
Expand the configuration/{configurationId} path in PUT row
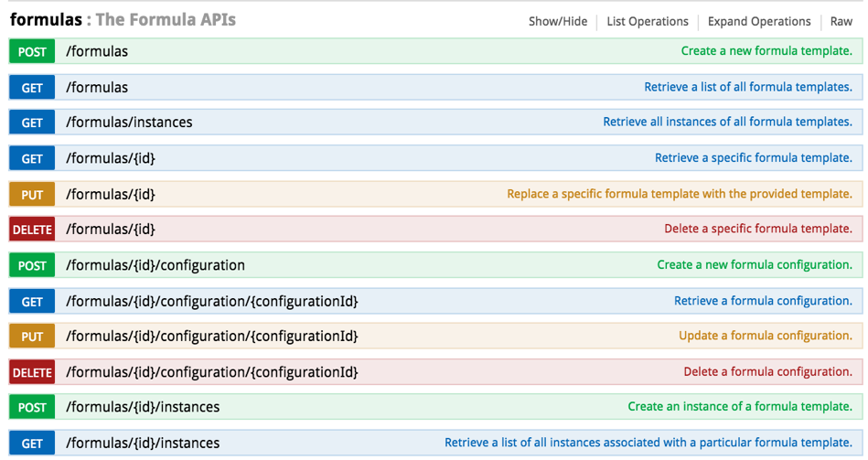tap(212, 336)
